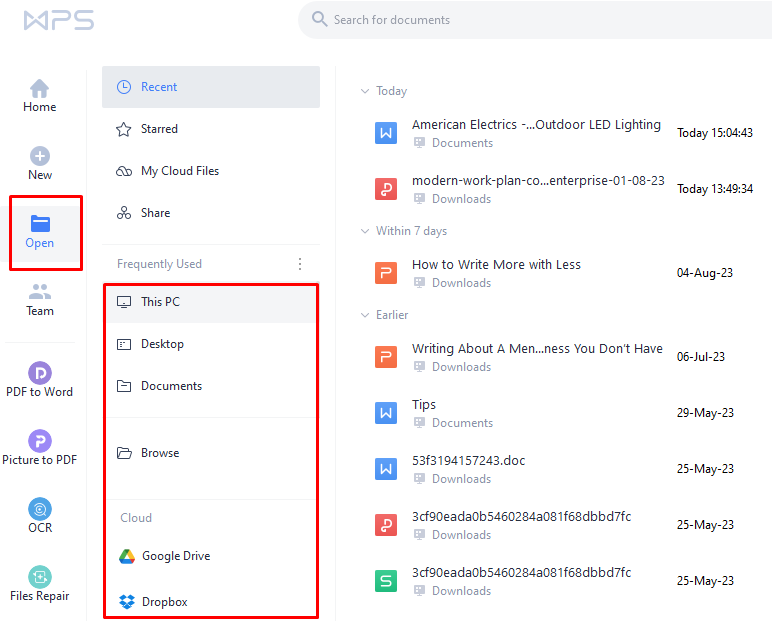
Task: Select Documents folder location
Action: [211, 386]
